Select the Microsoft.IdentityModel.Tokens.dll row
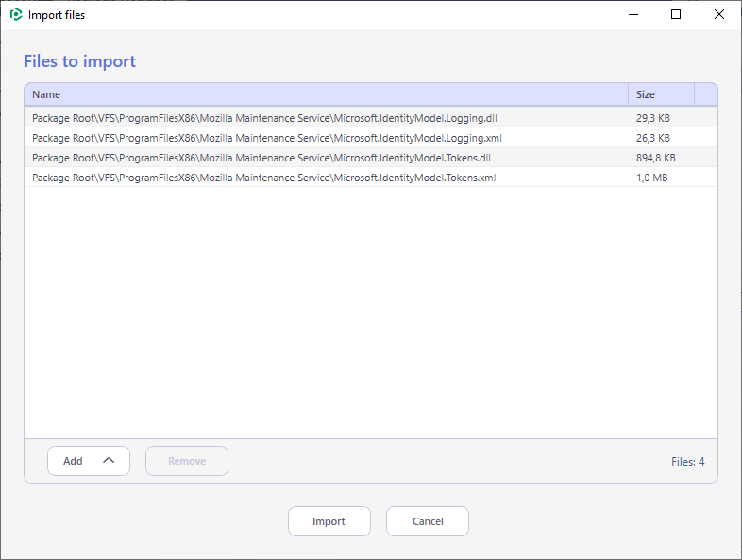 pos(371,158)
